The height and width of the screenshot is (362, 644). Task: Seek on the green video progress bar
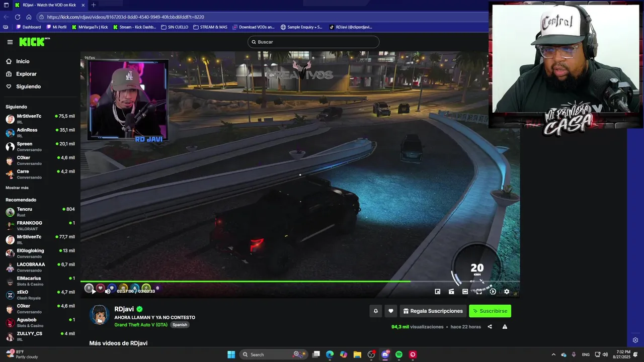300,282
